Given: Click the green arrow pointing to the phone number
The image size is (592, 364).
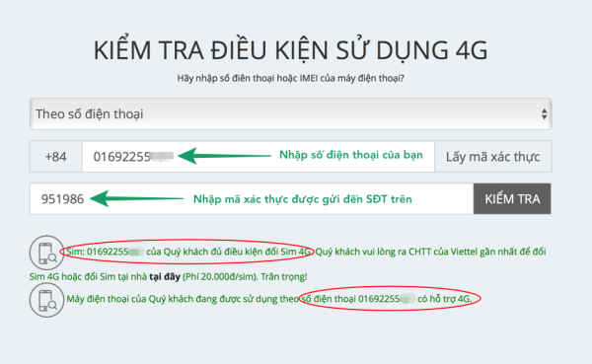Looking at the screenshot, I should (x=224, y=156).
